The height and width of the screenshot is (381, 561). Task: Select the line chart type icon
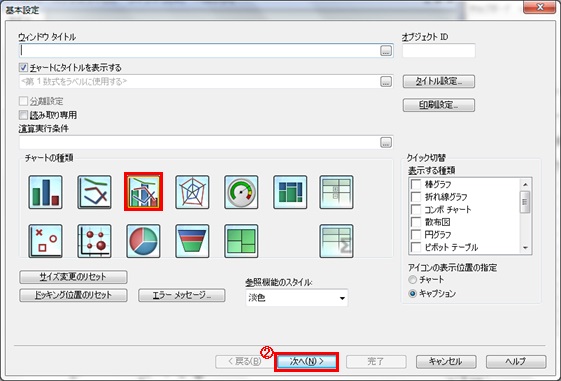[x=94, y=192]
